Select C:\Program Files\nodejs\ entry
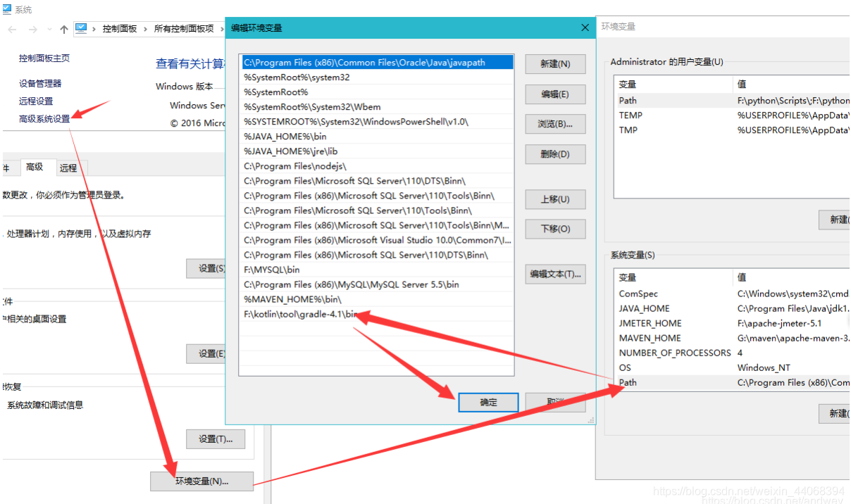 (377, 166)
